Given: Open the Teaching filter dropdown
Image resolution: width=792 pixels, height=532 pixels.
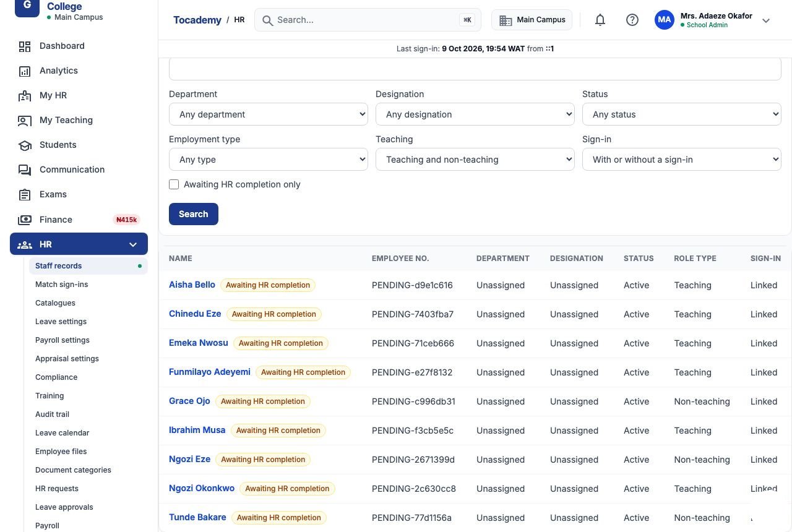Looking at the screenshot, I should tap(475, 160).
